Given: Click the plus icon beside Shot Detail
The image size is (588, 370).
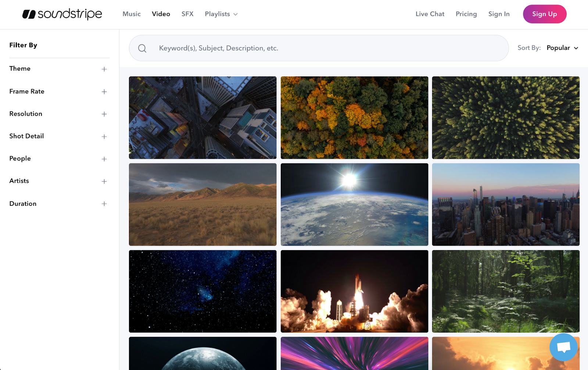Looking at the screenshot, I should [x=104, y=136].
